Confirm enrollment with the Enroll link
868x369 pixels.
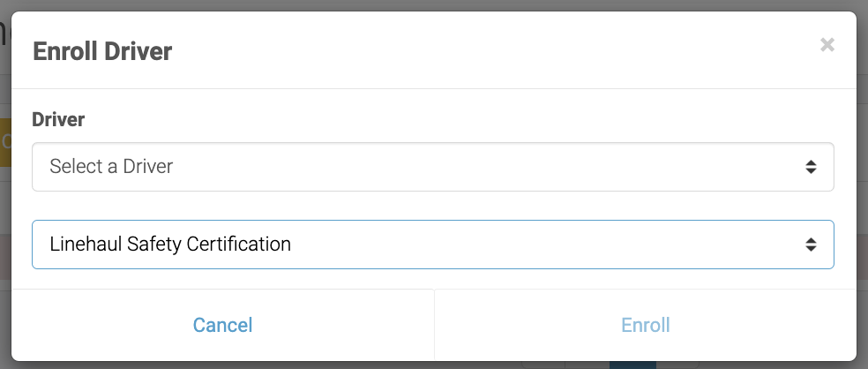646,325
